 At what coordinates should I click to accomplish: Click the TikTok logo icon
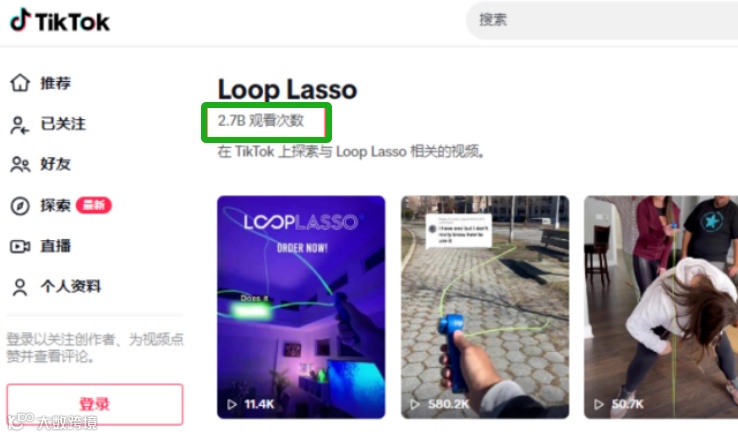[x=20, y=20]
